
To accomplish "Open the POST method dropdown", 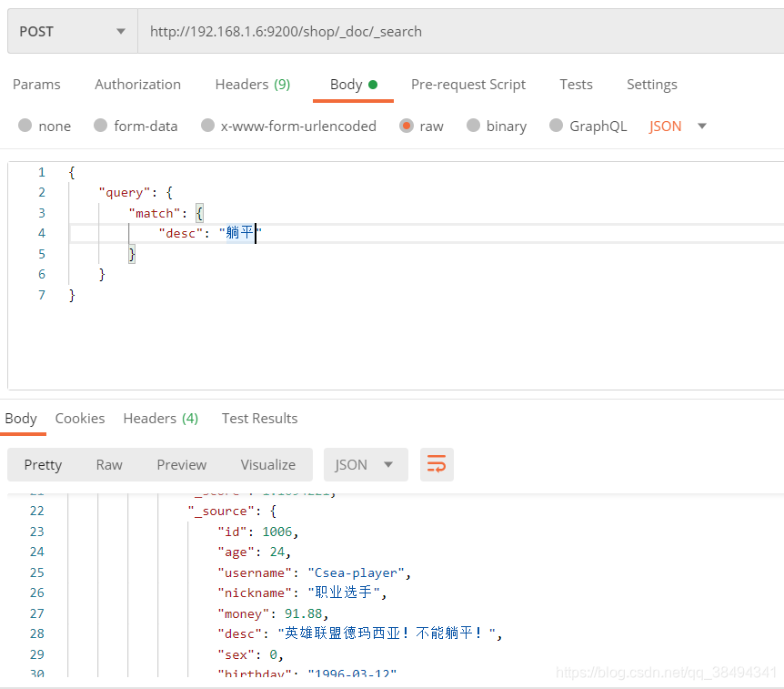I will coord(71,31).
